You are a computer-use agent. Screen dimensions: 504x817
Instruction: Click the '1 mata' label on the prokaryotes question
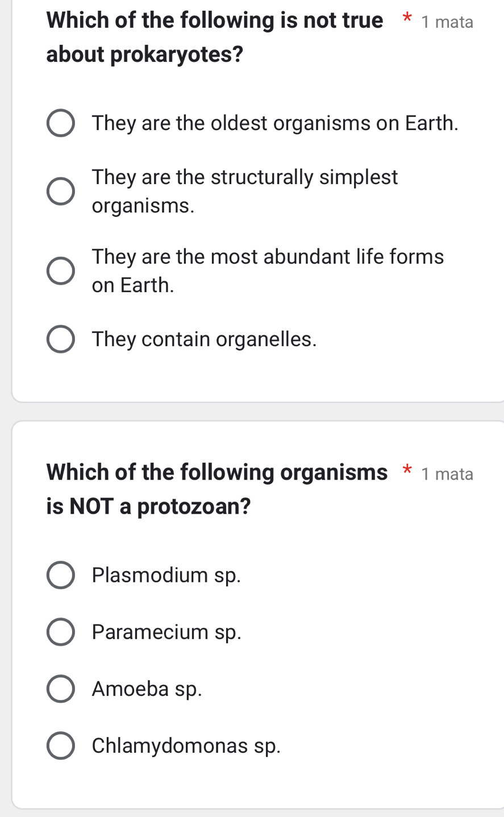click(x=447, y=22)
